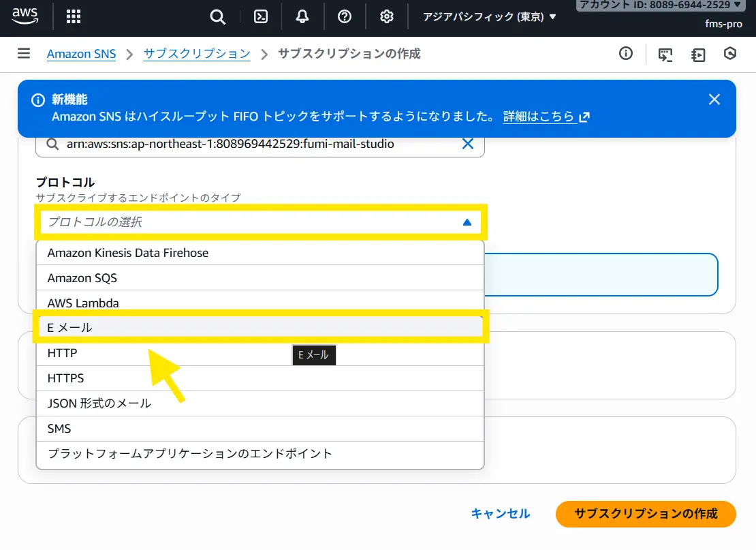Dismiss the new feature banner
This screenshot has height=550, width=756.
pos(714,100)
